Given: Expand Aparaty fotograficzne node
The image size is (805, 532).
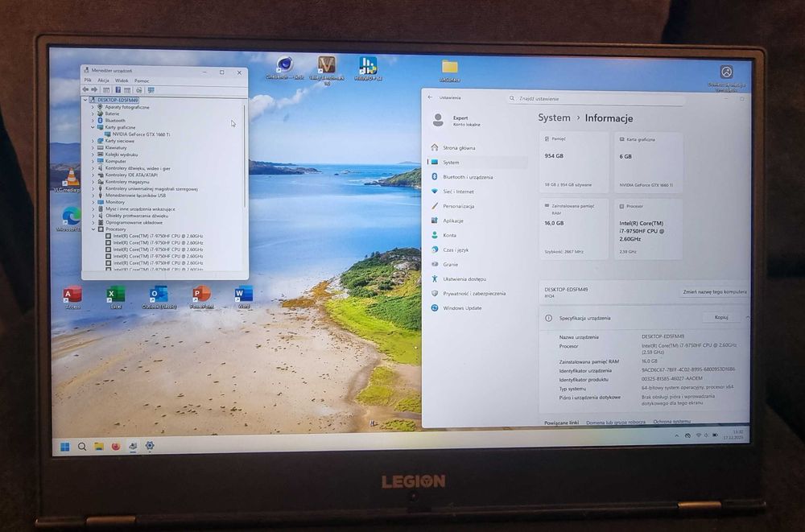Looking at the screenshot, I should pyautogui.click(x=93, y=107).
